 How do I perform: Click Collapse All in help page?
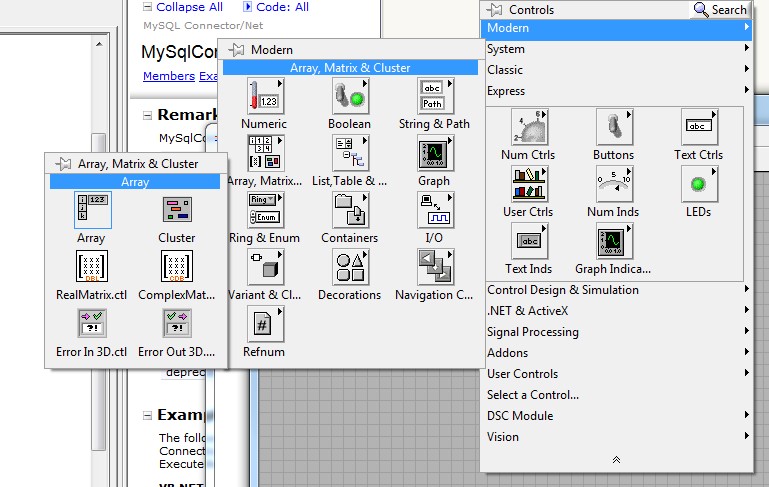click(x=189, y=7)
